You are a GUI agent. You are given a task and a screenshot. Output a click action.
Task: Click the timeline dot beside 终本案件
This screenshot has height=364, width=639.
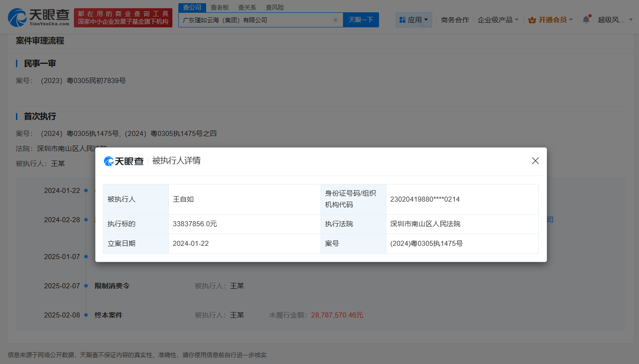tap(86, 315)
